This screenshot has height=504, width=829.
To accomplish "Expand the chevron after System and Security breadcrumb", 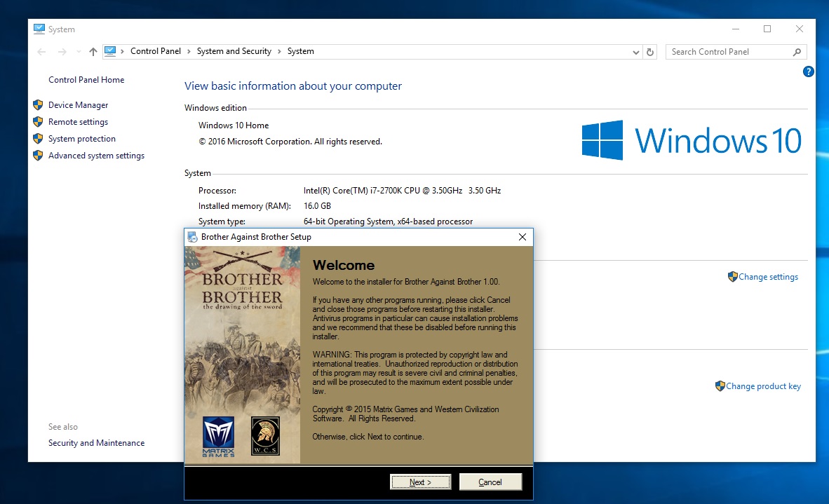I will click(x=279, y=51).
